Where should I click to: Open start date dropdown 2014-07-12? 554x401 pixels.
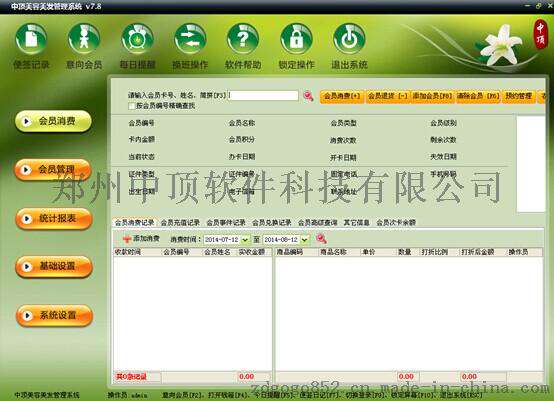click(x=245, y=240)
